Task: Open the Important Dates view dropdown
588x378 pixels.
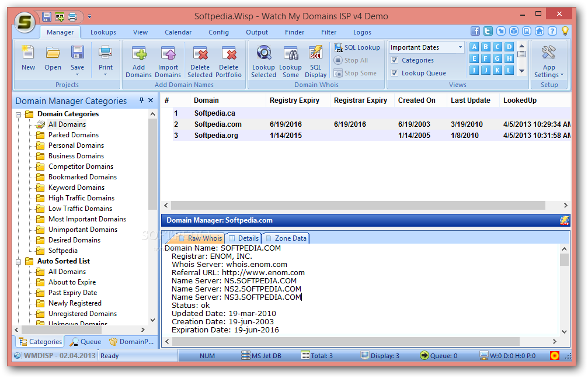Action: pyautogui.click(x=460, y=47)
